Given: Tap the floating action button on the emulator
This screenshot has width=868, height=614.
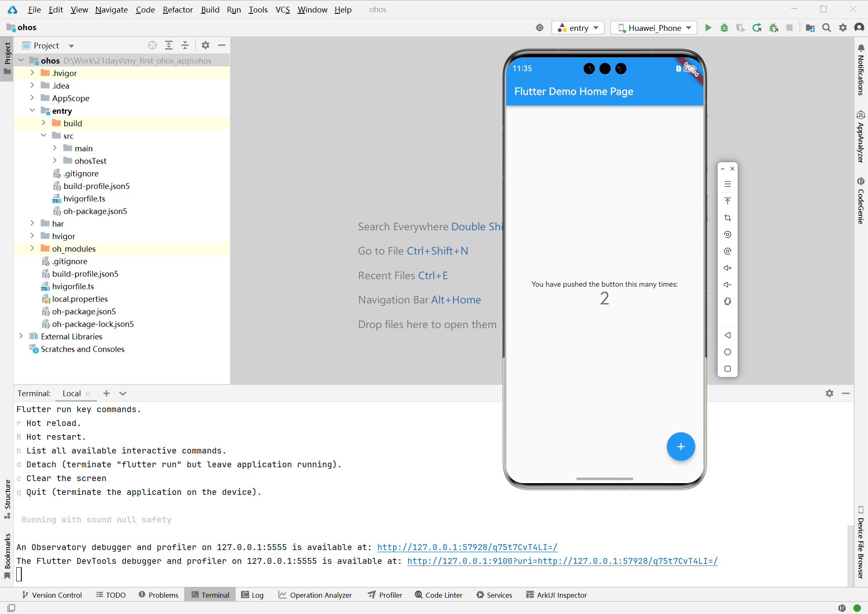Looking at the screenshot, I should [x=680, y=446].
